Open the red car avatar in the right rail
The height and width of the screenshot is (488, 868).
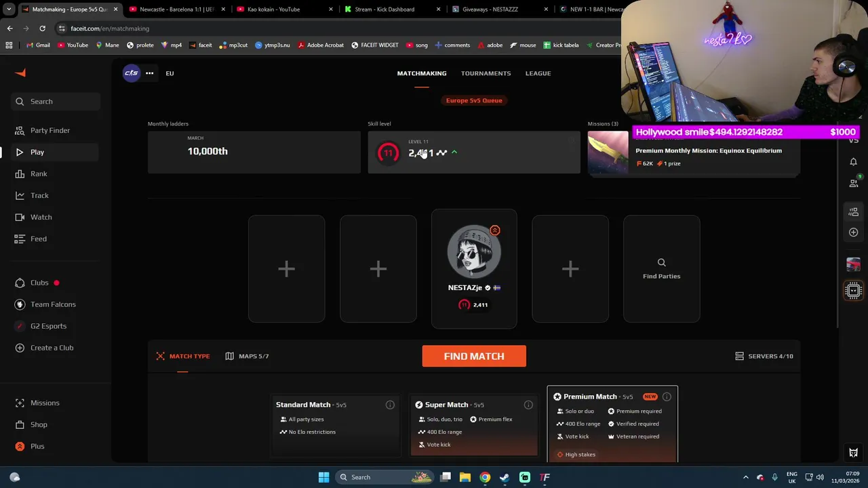[853, 264]
